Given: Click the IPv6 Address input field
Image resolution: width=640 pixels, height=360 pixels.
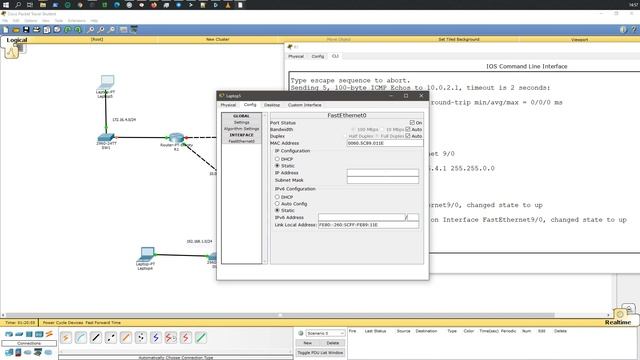Looking at the screenshot, I should [x=362, y=217].
